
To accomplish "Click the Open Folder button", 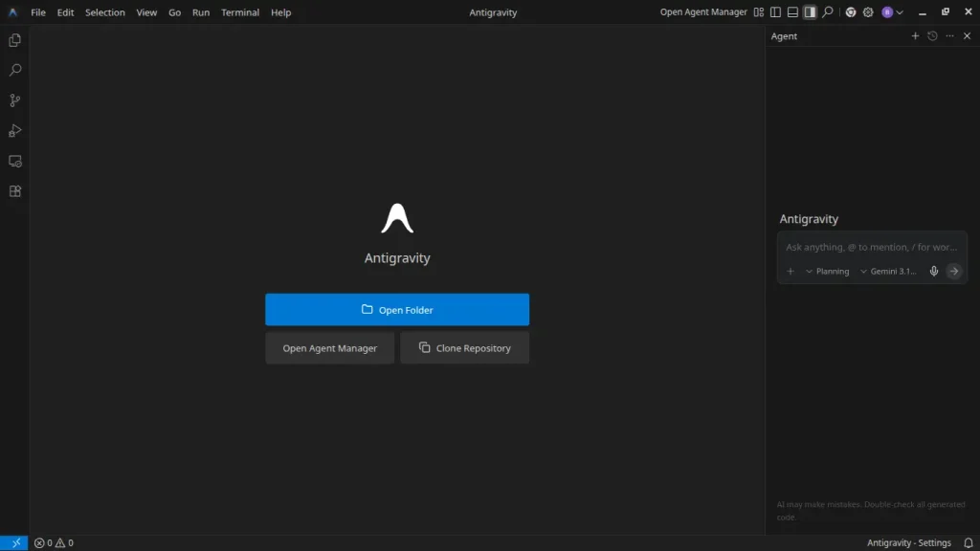I will pos(397,309).
